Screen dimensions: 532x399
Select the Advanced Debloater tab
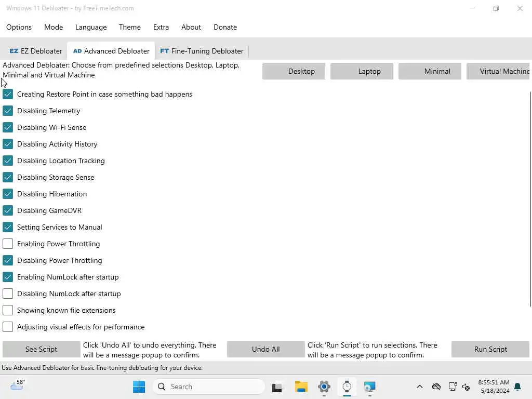[111, 51]
